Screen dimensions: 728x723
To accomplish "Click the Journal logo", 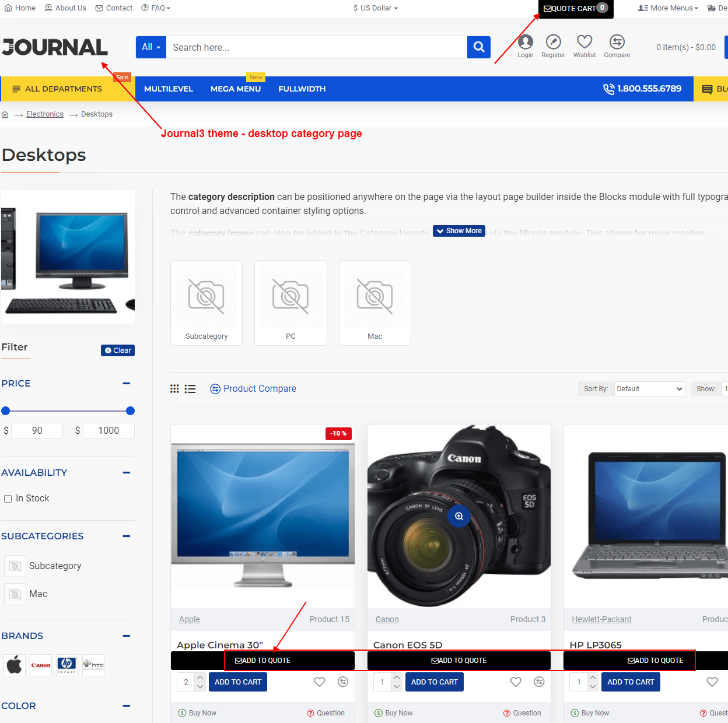I will click(x=55, y=47).
